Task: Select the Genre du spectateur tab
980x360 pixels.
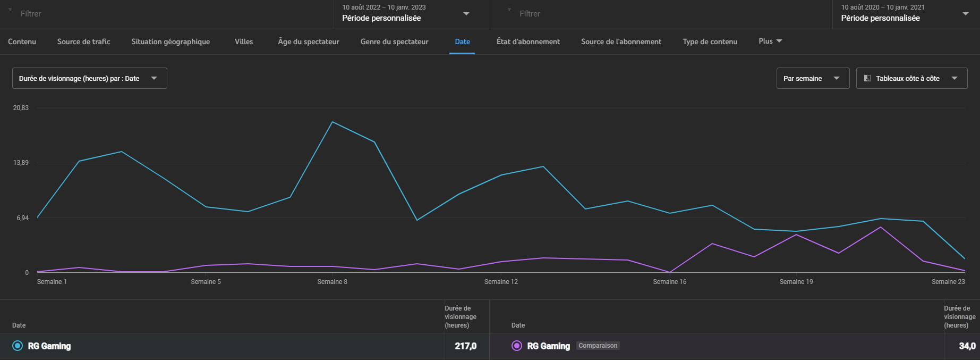Action: point(395,41)
